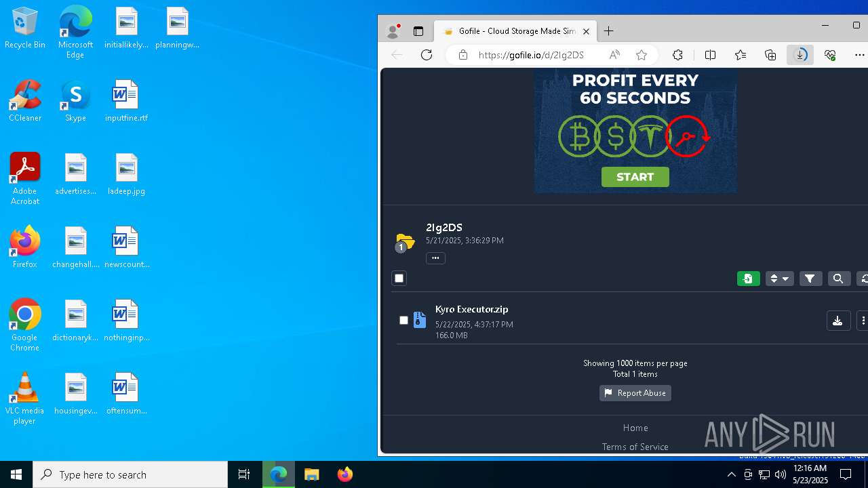Click the network tray icon
The width and height of the screenshot is (868, 488).
click(764, 474)
